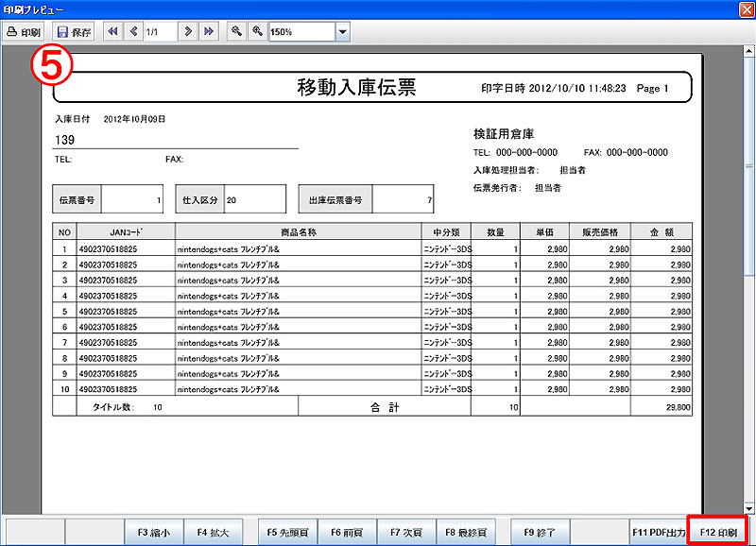Open the 150% zoom level dropdown arrow
This screenshot has height=546, width=756.
pos(342,31)
